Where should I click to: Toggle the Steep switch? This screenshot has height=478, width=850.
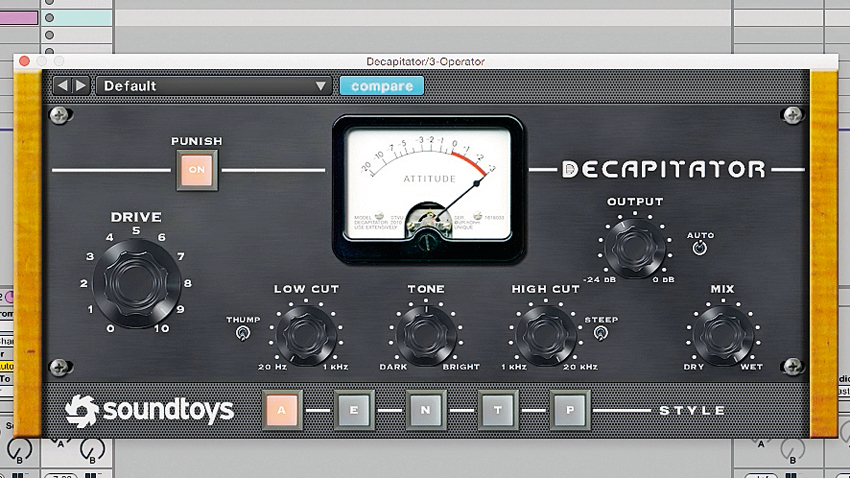click(x=600, y=333)
